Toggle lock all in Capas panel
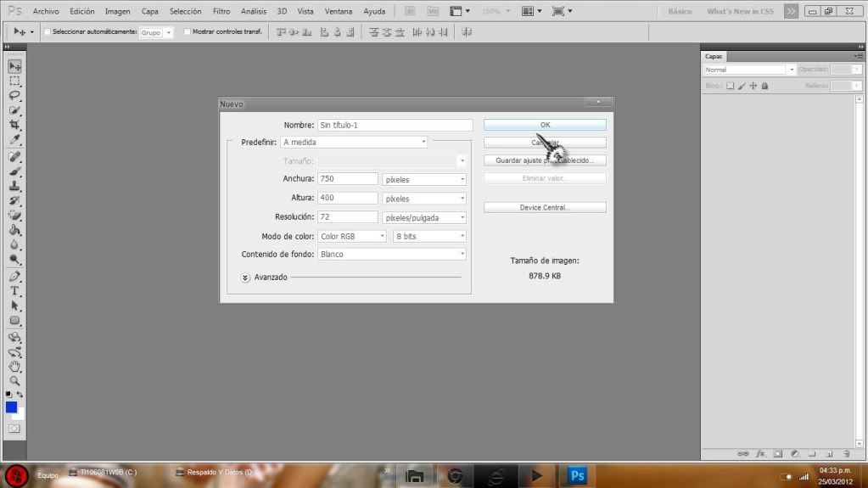 tap(764, 86)
